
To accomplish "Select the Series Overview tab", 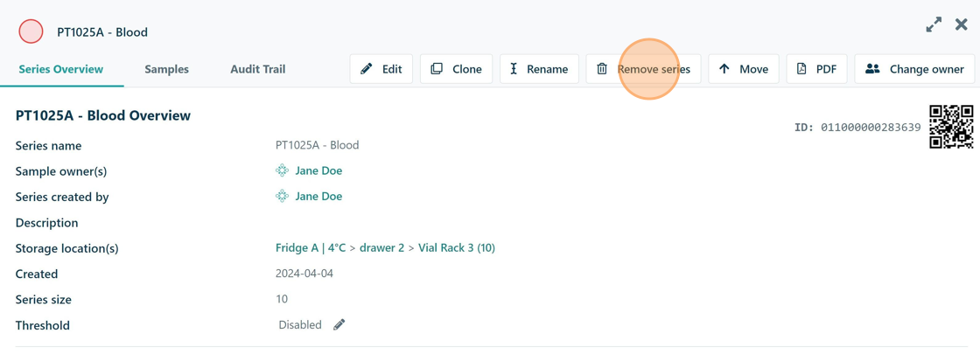I will click(61, 69).
